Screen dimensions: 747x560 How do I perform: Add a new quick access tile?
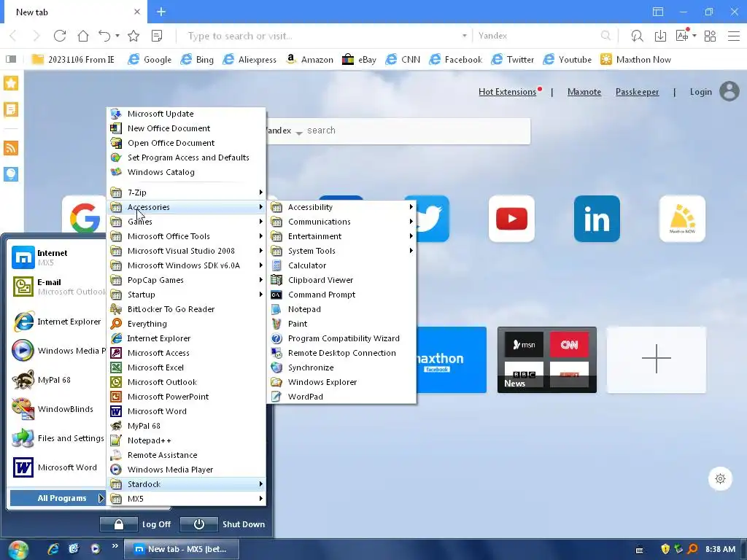pyautogui.click(x=656, y=359)
